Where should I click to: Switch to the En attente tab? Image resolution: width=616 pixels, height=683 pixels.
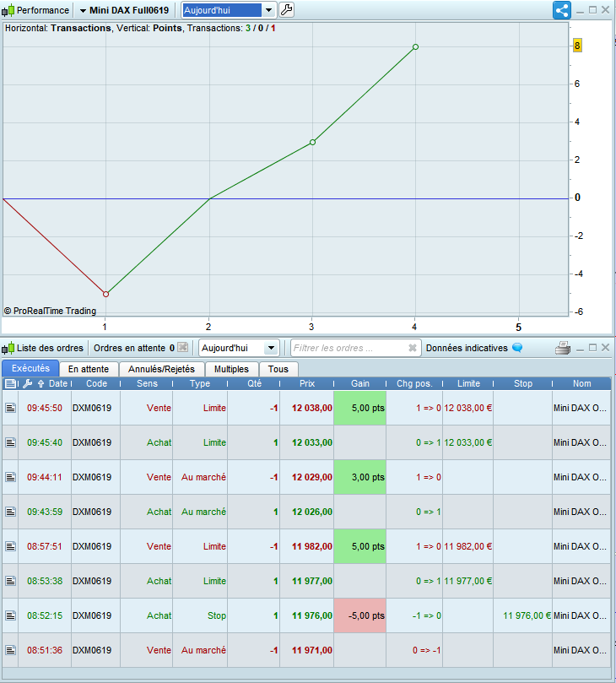89,369
